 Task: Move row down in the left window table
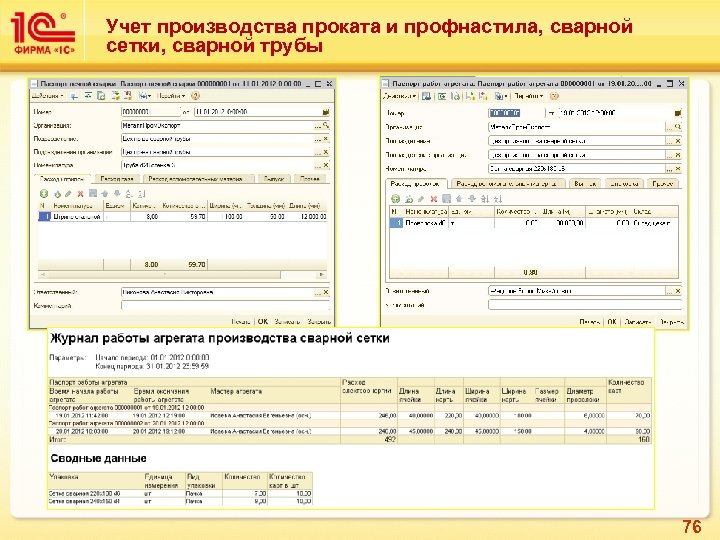(x=117, y=194)
